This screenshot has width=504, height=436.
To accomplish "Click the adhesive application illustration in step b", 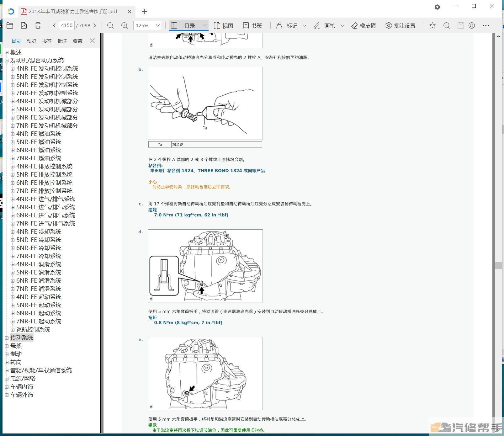I will tap(205, 103).
